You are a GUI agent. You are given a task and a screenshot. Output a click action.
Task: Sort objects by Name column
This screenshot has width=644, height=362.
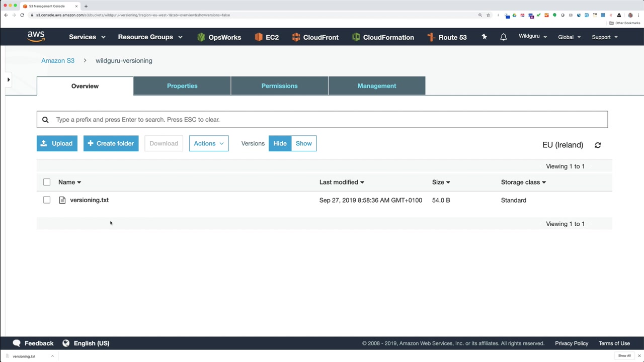pos(69,182)
